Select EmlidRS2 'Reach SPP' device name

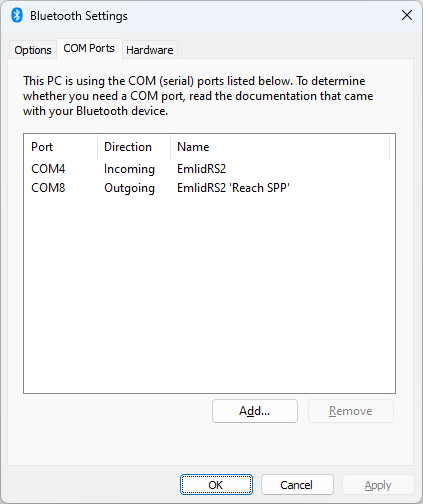233,188
